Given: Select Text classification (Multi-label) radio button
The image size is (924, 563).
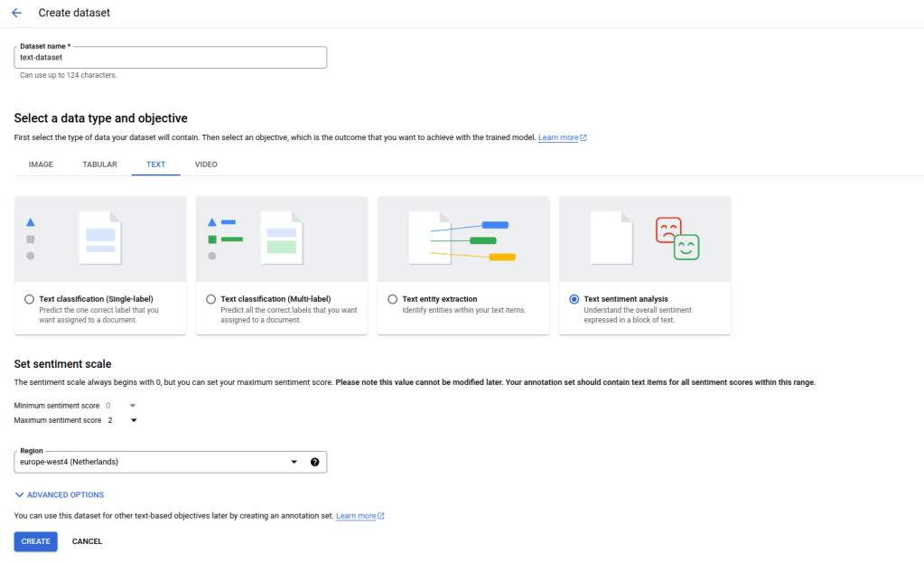Looking at the screenshot, I should [211, 299].
